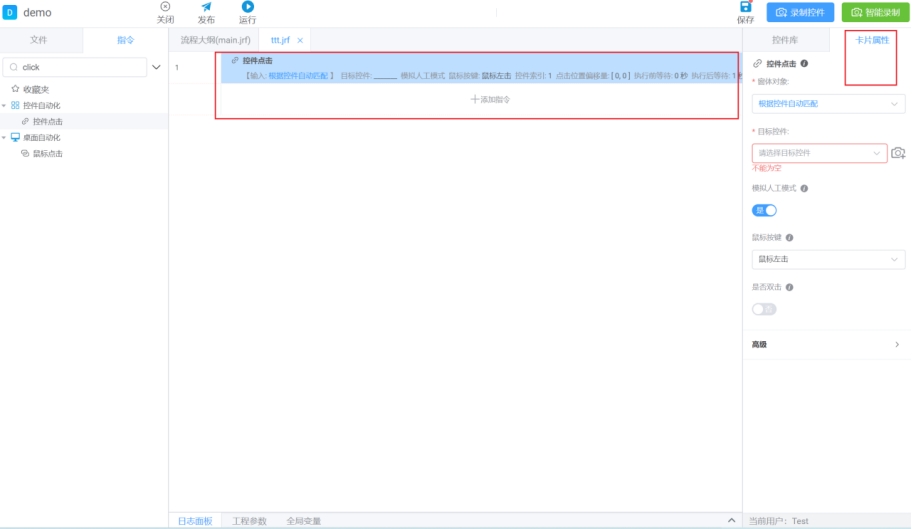912x529 pixels.
Task: Click the 发布 publish paper-plane icon
Action: pos(206,8)
